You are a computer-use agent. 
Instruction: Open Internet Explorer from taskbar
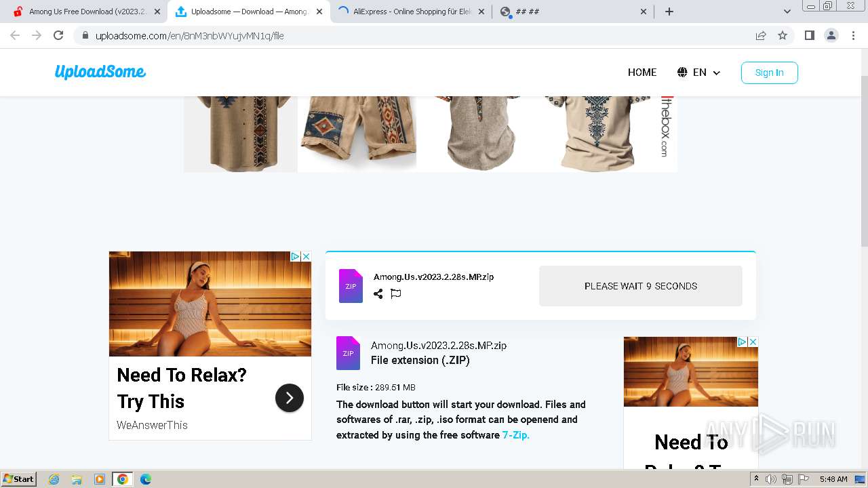[x=54, y=479]
